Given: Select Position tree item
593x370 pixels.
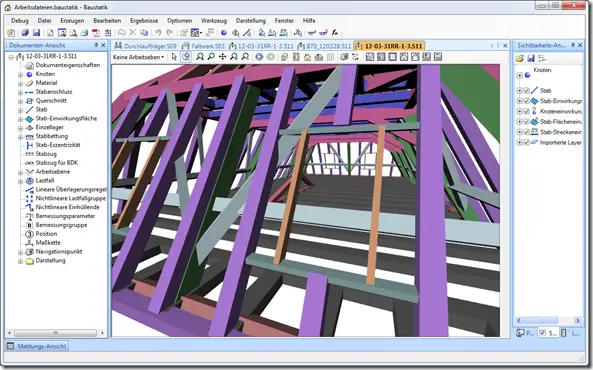Looking at the screenshot, I should (46, 234).
